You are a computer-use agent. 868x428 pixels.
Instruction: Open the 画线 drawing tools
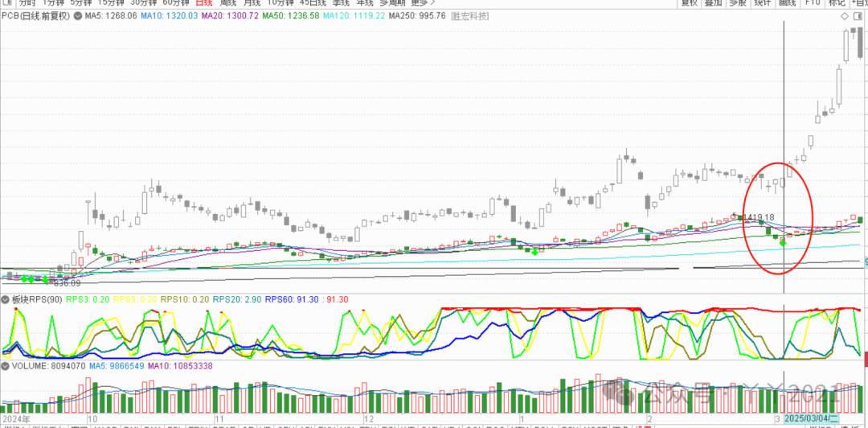(788, 3)
